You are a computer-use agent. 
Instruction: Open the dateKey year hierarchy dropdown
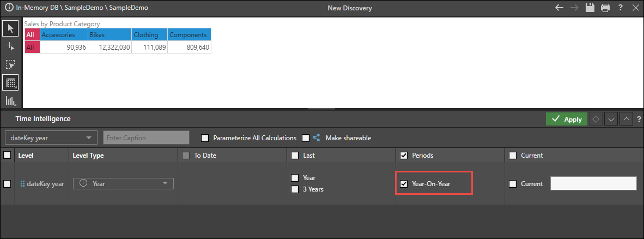point(51,138)
